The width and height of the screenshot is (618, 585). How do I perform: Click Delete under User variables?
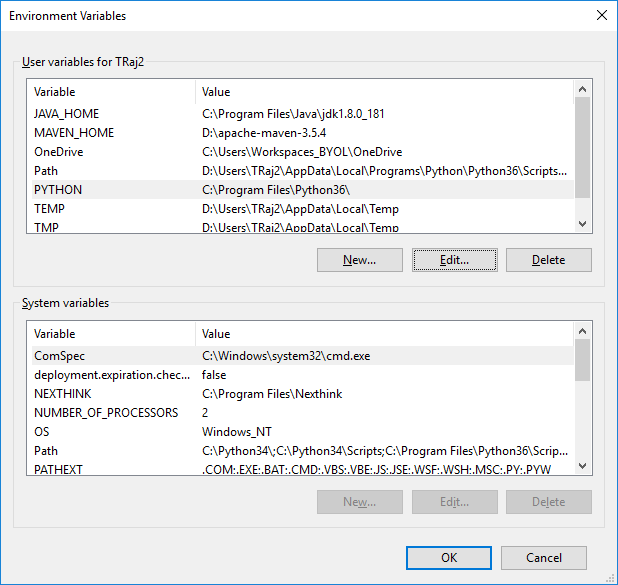pos(549,260)
